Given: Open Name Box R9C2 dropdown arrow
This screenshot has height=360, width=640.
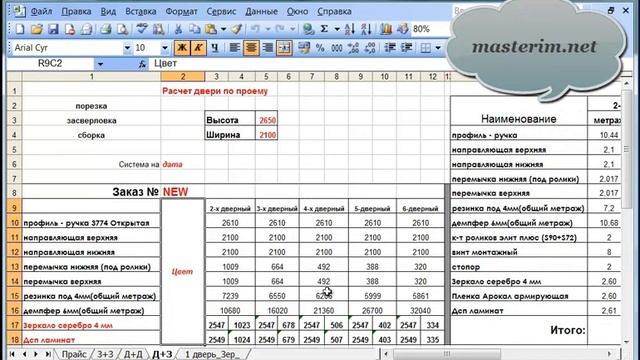Looking at the screenshot, I should click(100, 64).
